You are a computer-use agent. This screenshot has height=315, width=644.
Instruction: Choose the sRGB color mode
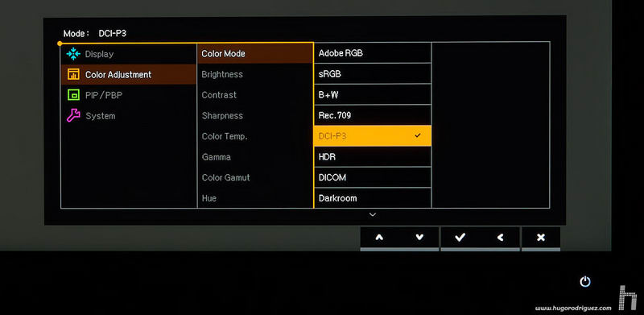point(373,73)
